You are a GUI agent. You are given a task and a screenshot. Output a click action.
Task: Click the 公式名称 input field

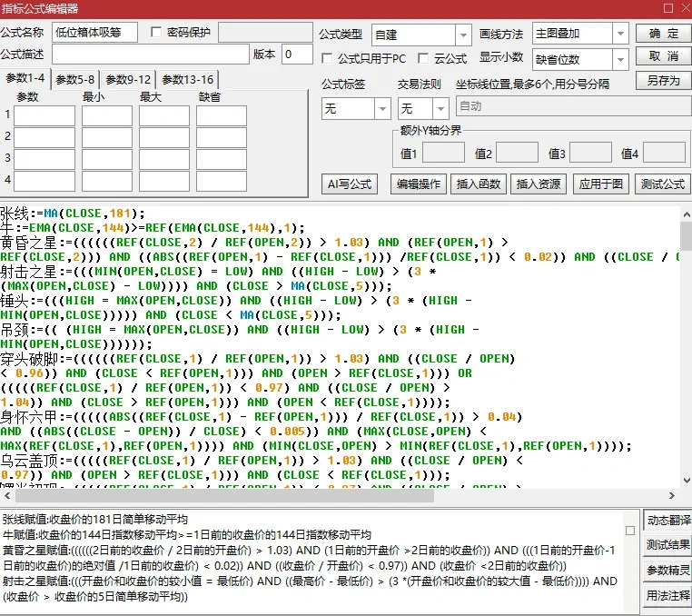pyautogui.click(x=94, y=32)
